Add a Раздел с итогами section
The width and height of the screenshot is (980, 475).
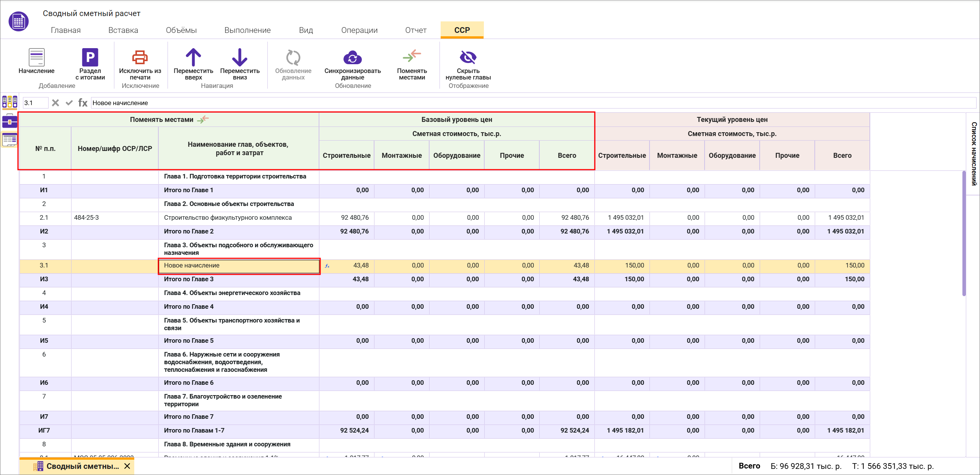(90, 57)
